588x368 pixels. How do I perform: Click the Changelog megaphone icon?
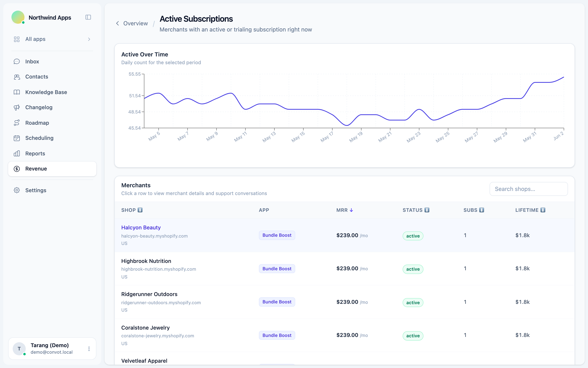17,108
